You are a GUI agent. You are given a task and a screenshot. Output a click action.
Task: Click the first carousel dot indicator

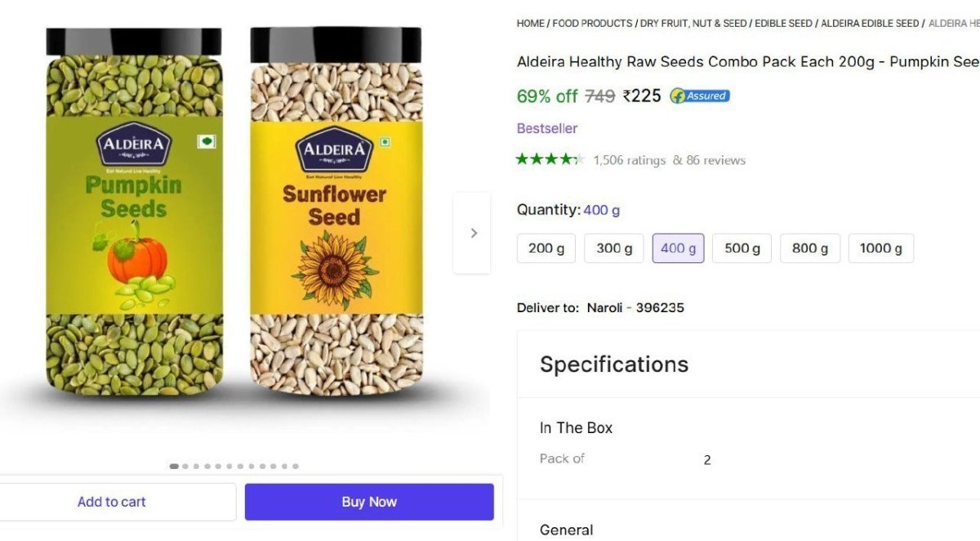[x=174, y=467]
